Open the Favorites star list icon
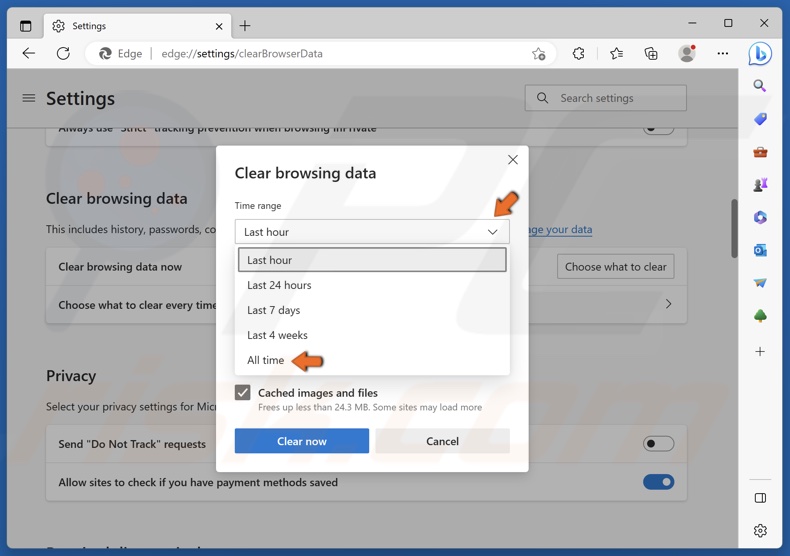The width and height of the screenshot is (790, 556). pos(616,54)
